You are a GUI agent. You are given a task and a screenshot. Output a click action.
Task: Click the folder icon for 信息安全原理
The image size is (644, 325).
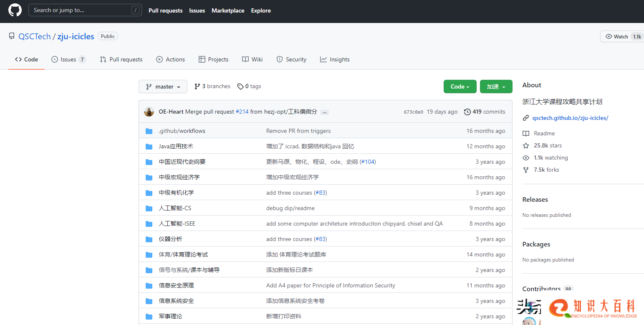click(x=149, y=286)
